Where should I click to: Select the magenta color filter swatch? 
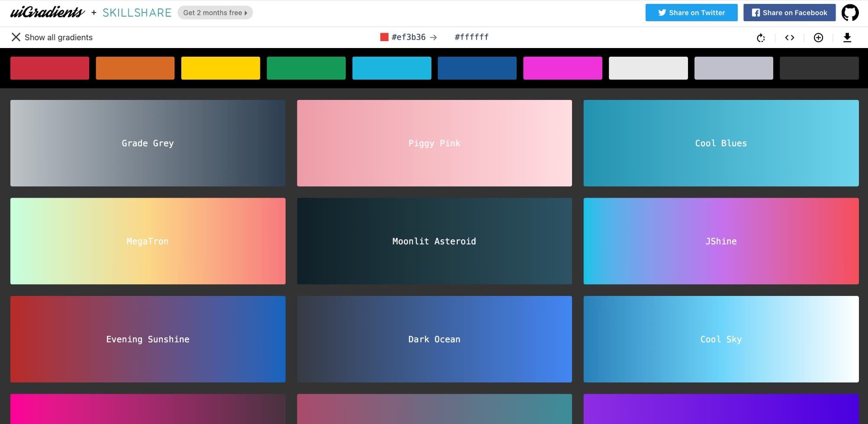click(x=563, y=68)
